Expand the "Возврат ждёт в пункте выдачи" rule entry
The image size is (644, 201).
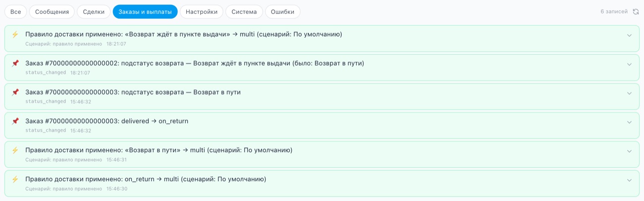tap(630, 36)
